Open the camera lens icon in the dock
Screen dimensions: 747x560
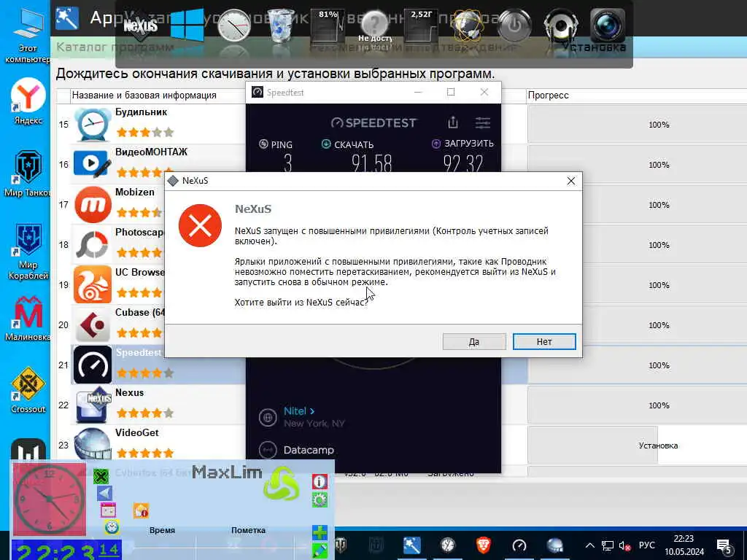pyautogui.click(x=608, y=26)
